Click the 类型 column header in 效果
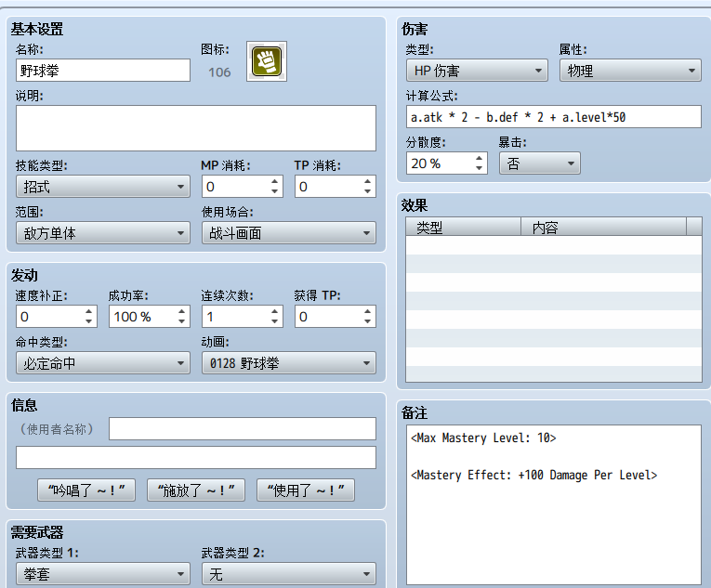This screenshot has width=711, height=588. (x=463, y=227)
